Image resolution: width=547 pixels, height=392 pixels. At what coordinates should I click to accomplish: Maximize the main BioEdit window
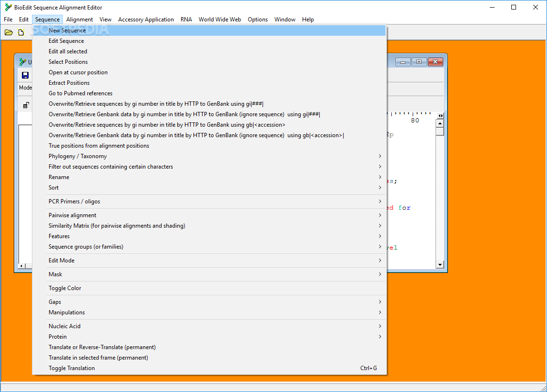point(514,7)
